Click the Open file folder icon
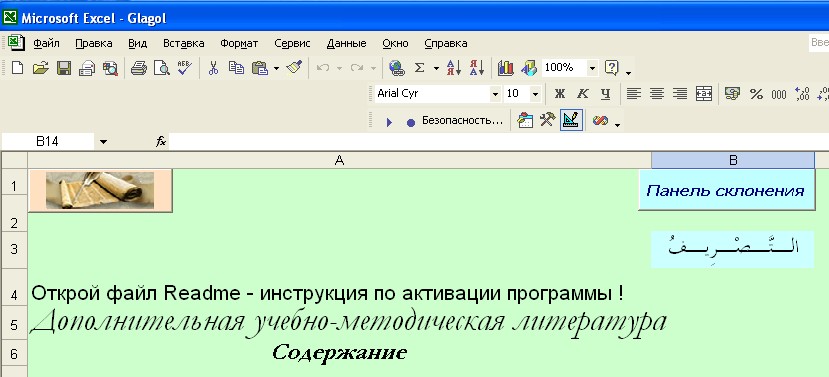829x377 pixels. pos(40,68)
